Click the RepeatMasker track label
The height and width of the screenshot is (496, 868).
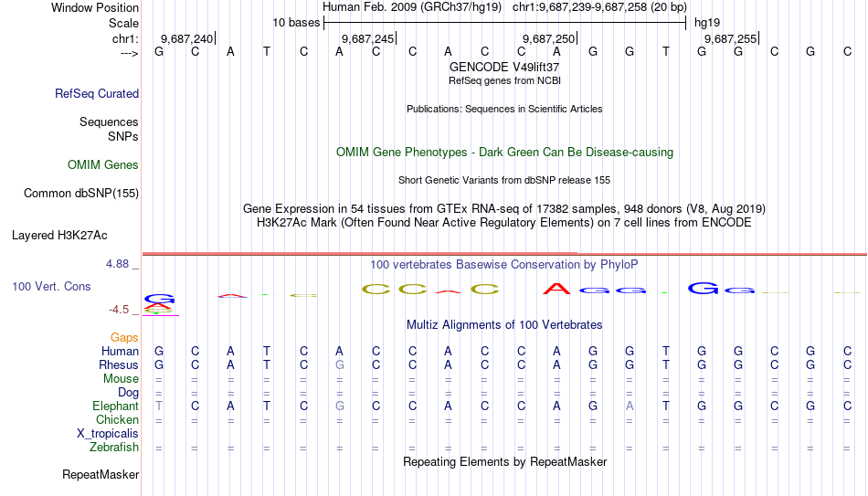[x=101, y=474]
